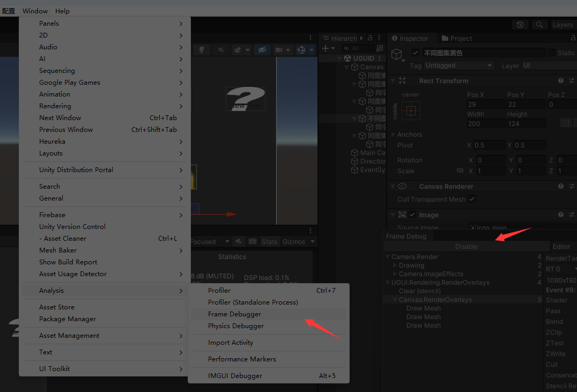Expand the Anchors foldout
Image resolution: width=577 pixels, height=392 pixels.
point(394,135)
